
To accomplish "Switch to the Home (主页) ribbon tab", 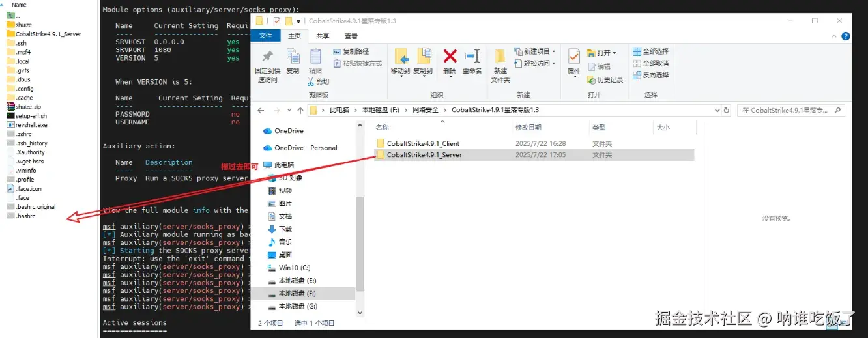I will (x=295, y=36).
